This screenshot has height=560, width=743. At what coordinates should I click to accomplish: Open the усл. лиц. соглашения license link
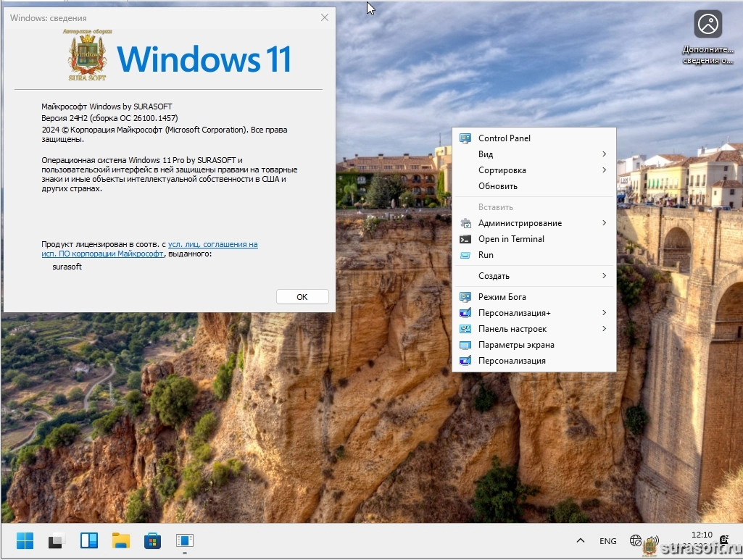(213, 244)
